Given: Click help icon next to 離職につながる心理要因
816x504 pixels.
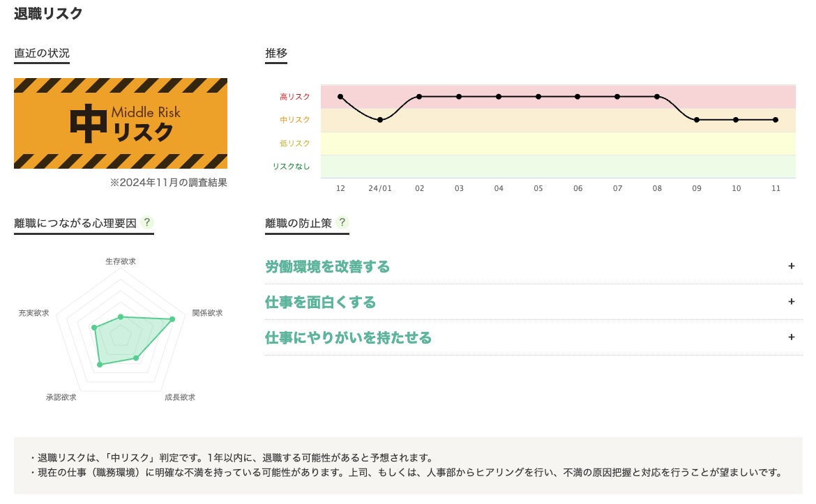Looking at the screenshot, I should (x=147, y=222).
